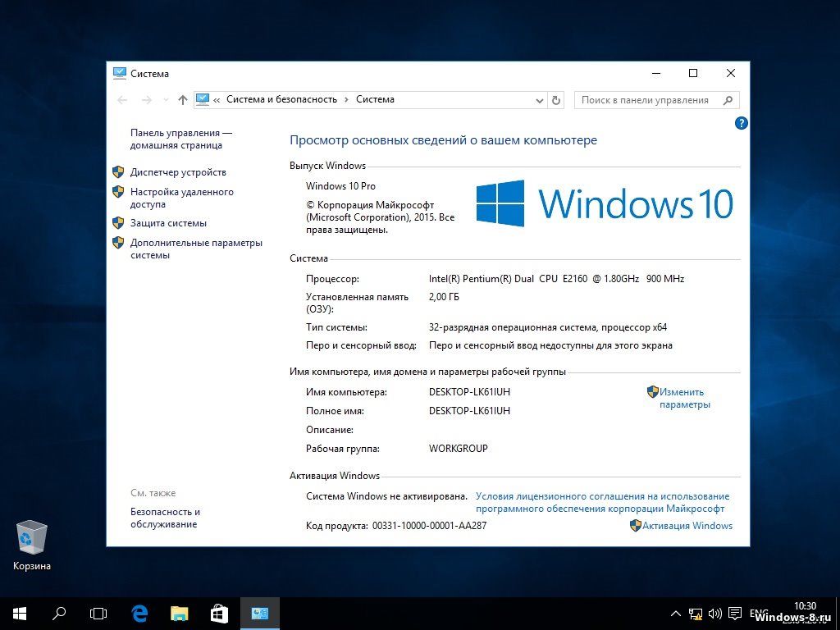The height and width of the screenshot is (630, 840).
Task: Close the Система window
Action: tap(731, 73)
